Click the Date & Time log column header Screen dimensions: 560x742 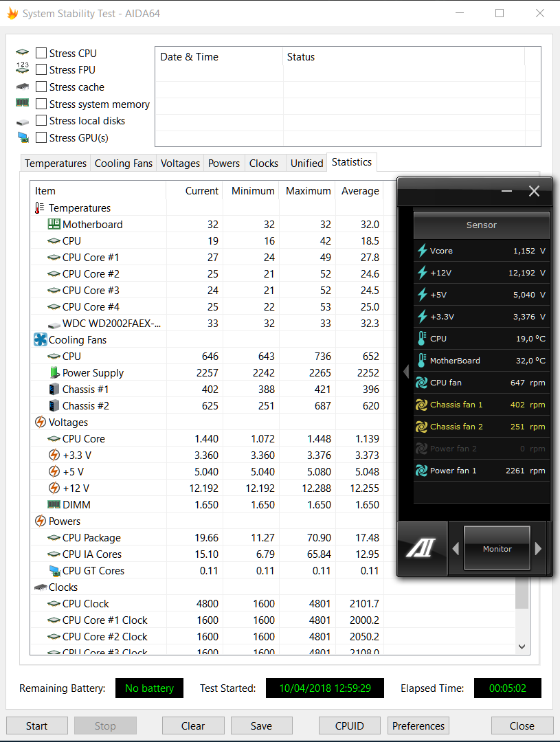(220, 57)
